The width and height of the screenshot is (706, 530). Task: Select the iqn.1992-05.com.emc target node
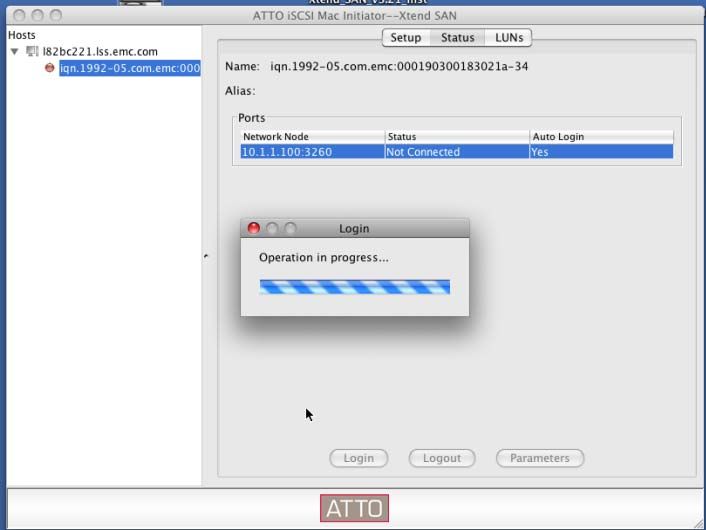tap(130, 68)
